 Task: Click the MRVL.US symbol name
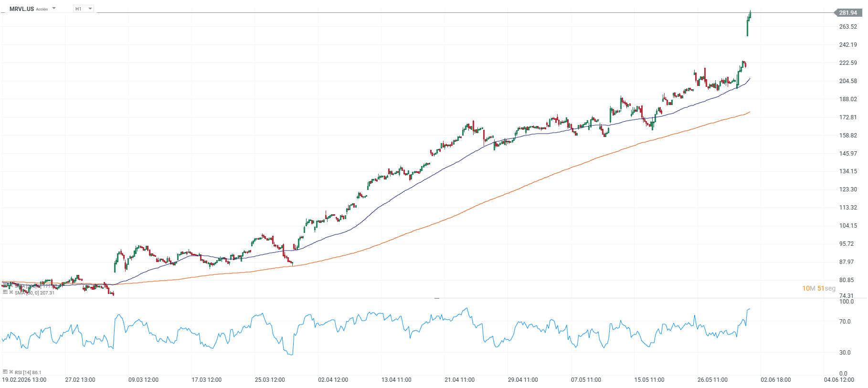21,9
